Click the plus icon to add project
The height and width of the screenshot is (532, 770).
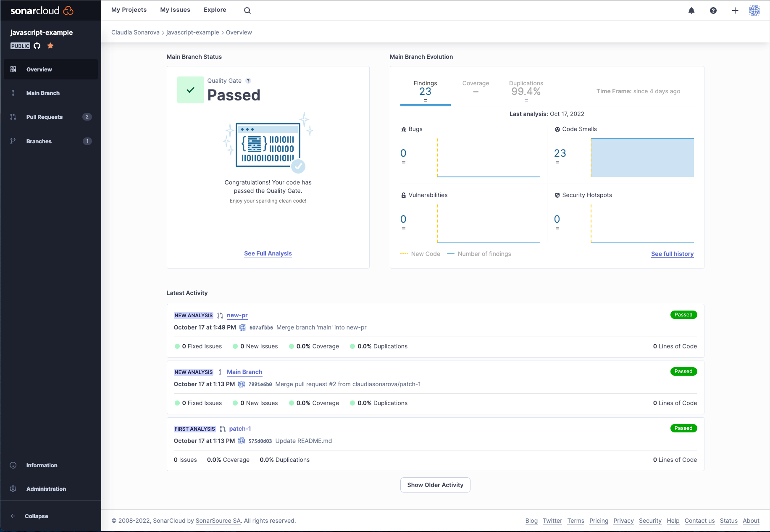pyautogui.click(x=735, y=11)
